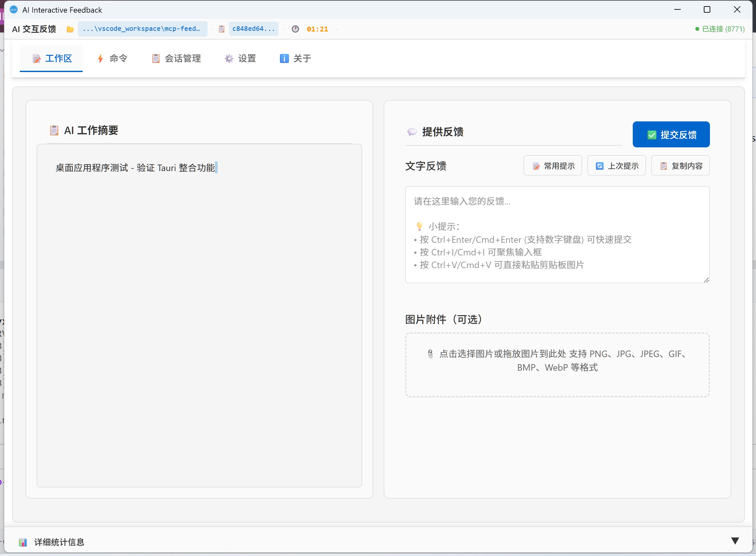Screen dimensions: 756x556
Task: Click the session ID chip c848ed64...
Action: coord(254,29)
